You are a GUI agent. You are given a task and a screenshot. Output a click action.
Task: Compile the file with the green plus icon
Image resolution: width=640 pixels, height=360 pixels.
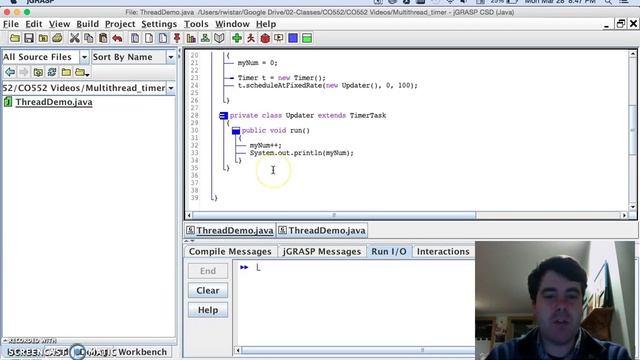pos(237,38)
